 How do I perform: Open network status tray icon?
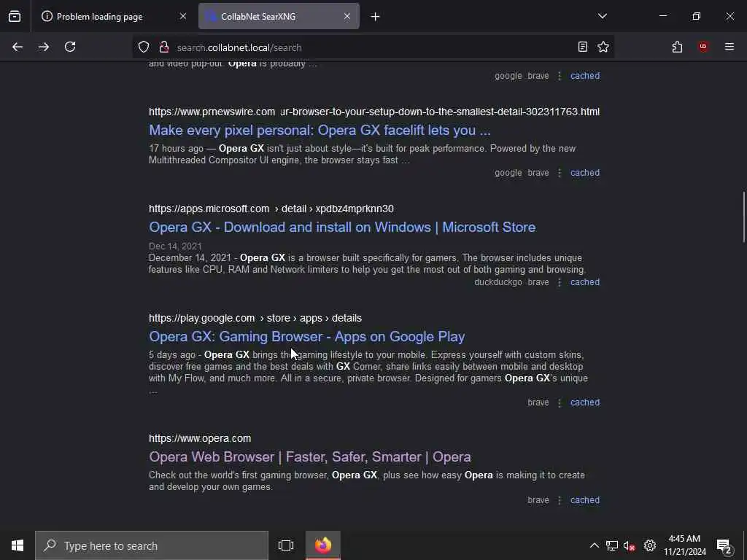tap(612, 545)
